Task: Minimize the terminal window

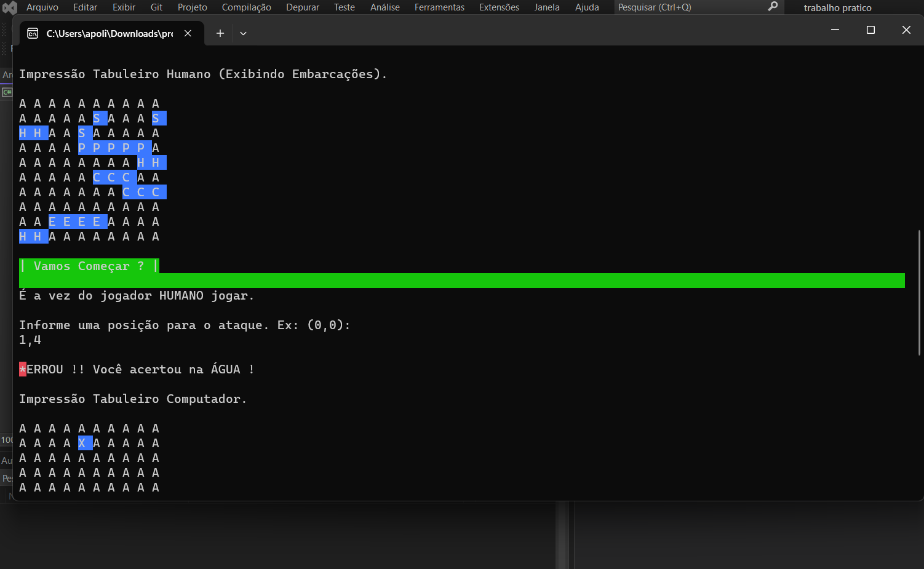Action: click(x=835, y=30)
